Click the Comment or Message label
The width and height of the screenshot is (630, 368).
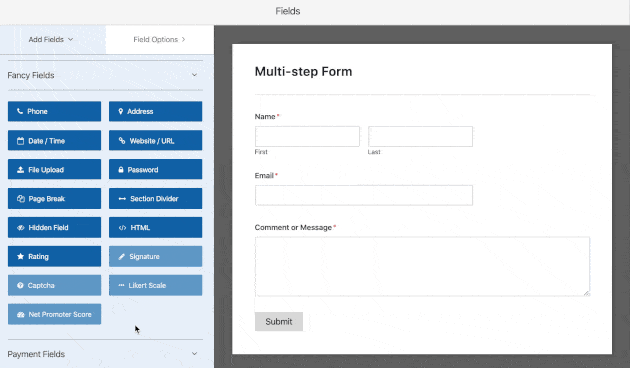pyautogui.click(x=293, y=227)
